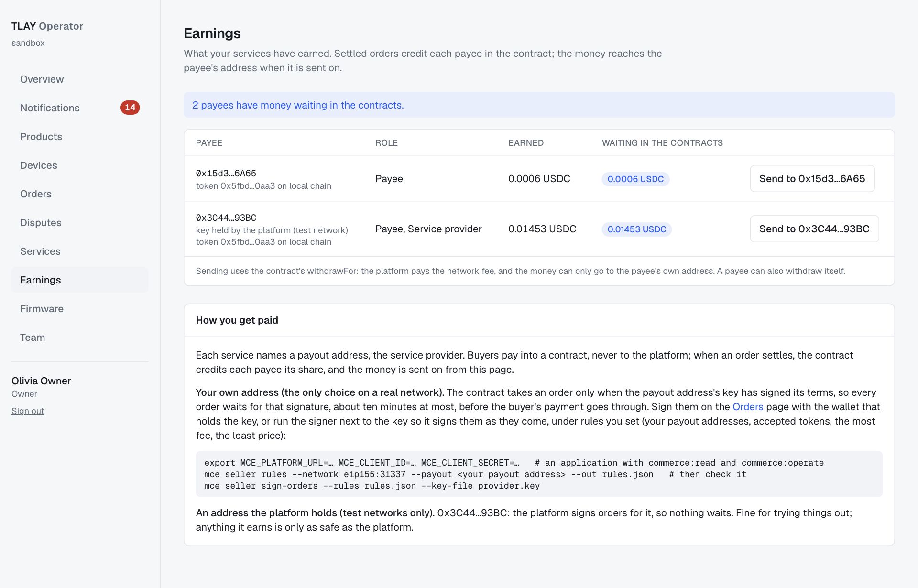Click the 0.01453 USDC waiting badge
Screen dimensions: 918x588
point(637,229)
